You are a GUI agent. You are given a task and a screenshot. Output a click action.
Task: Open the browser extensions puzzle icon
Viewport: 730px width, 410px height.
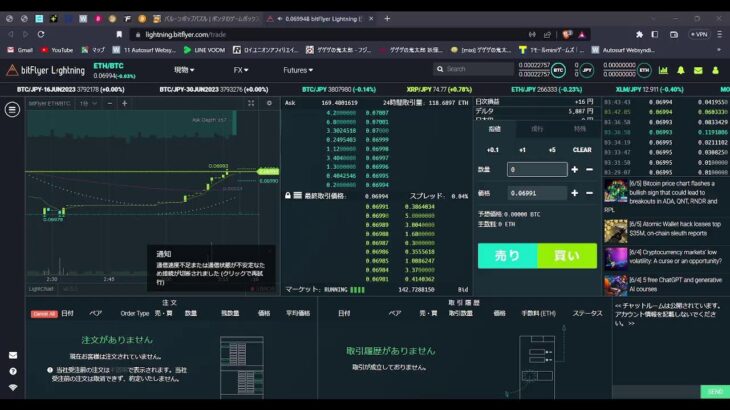[639, 34]
